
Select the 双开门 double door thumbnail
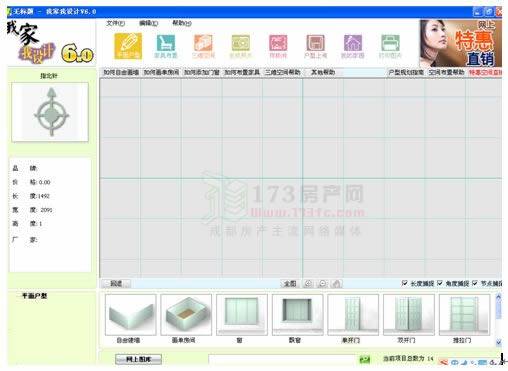[x=409, y=315]
